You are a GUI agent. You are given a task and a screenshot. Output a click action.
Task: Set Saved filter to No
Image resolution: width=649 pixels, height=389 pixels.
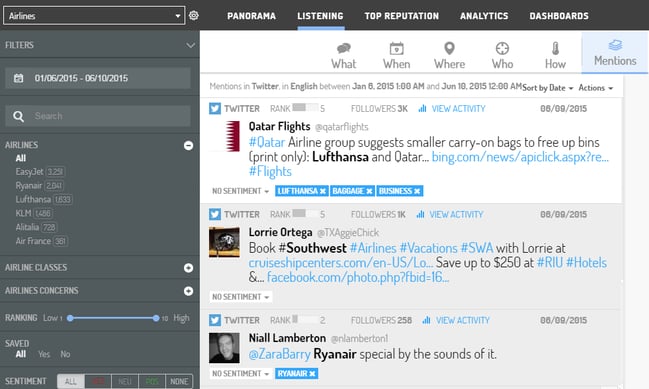click(65, 354)
